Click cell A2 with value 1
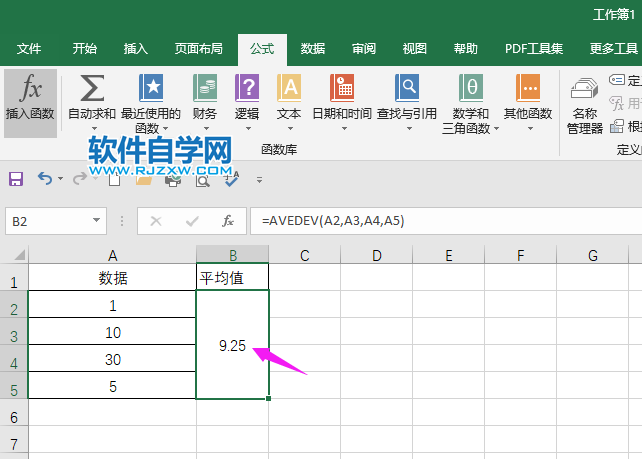This screenshot has width=642, height=459. [x=113, y=305]
